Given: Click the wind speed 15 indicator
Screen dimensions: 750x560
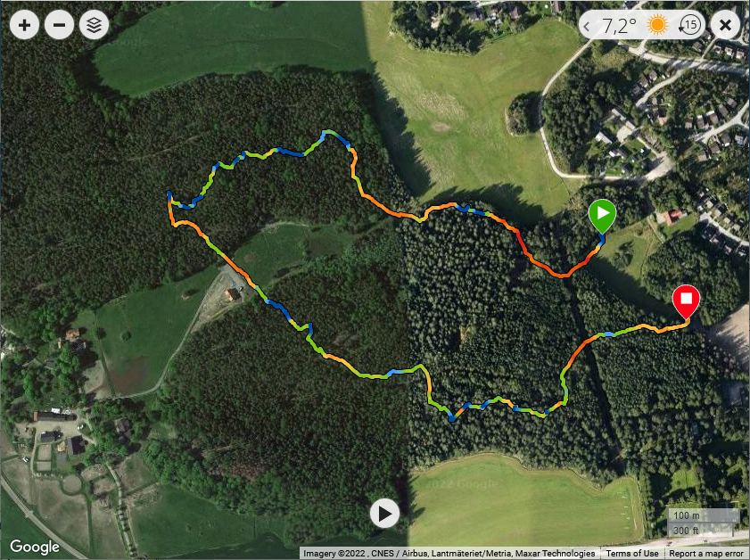Looking at the screenshot, I should (689, 25).
